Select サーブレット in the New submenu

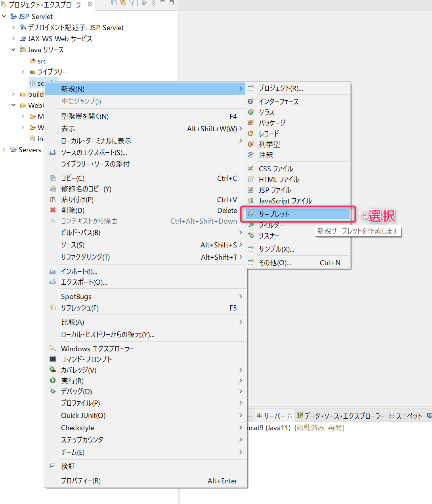[x=297, y=214]
